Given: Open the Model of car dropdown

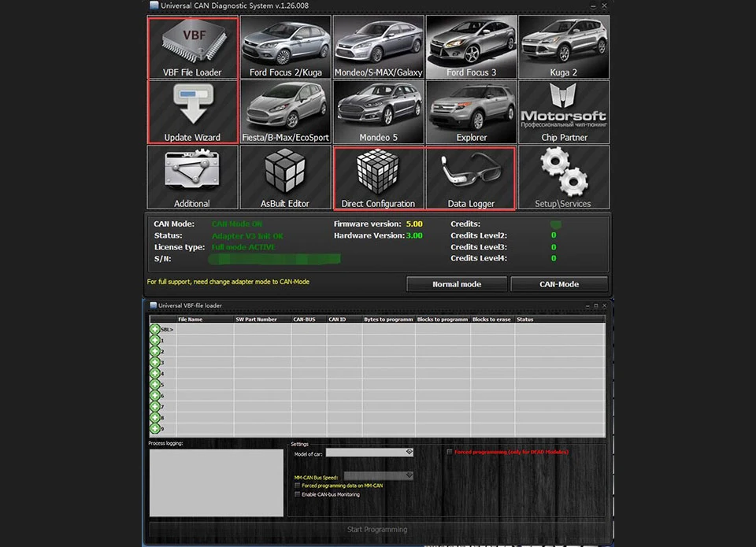Looking at the screenshot, I should (370, 452).
